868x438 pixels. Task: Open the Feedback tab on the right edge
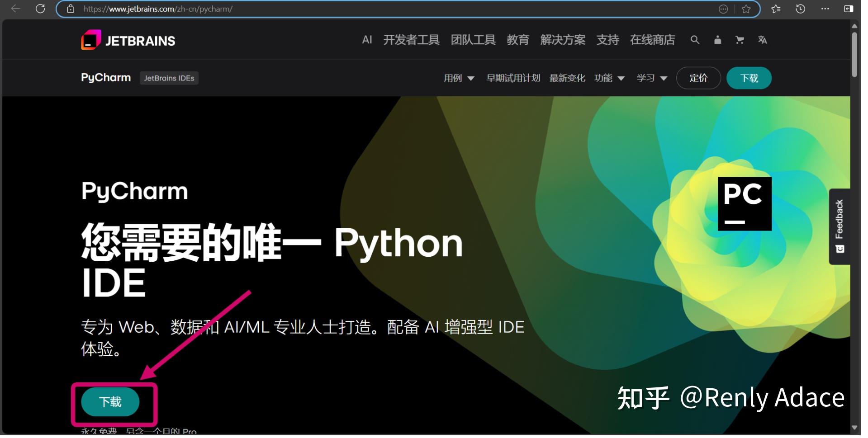click(x=841, y=226)
